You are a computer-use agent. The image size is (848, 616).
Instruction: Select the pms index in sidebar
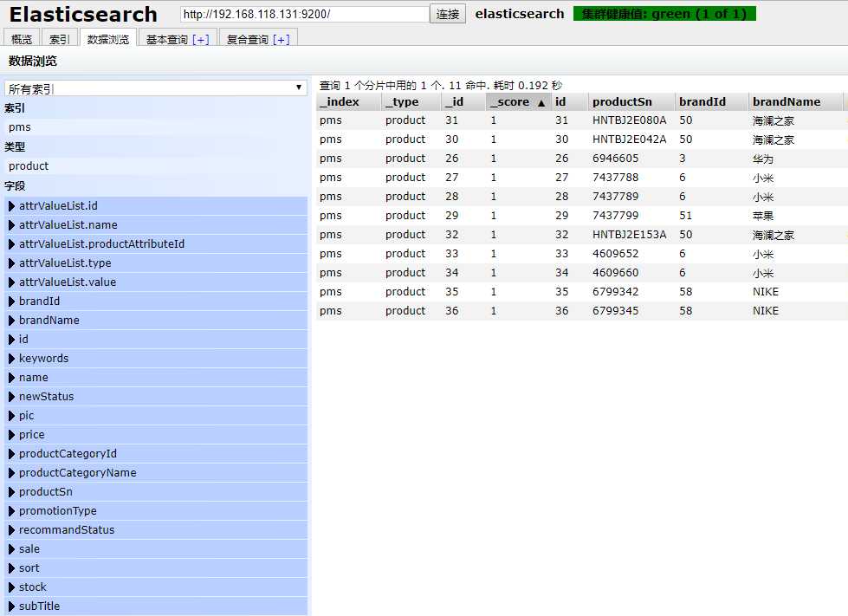click(156, 127)
